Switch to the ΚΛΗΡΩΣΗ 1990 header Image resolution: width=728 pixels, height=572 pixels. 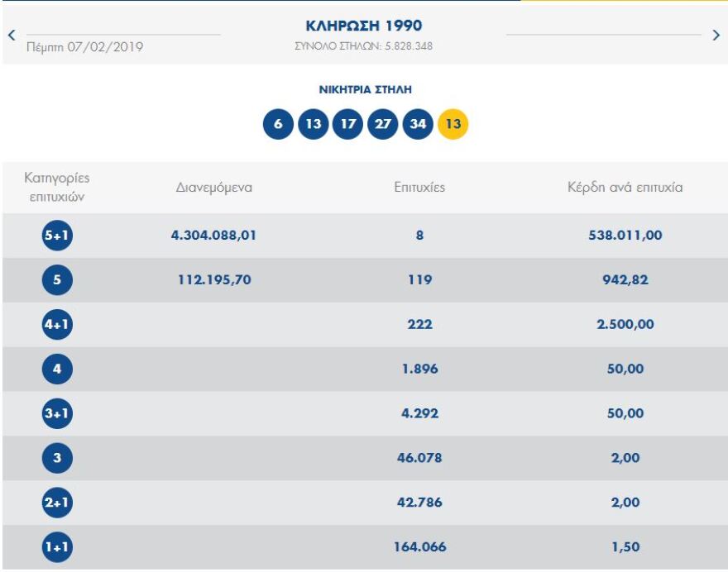(364, 26)
